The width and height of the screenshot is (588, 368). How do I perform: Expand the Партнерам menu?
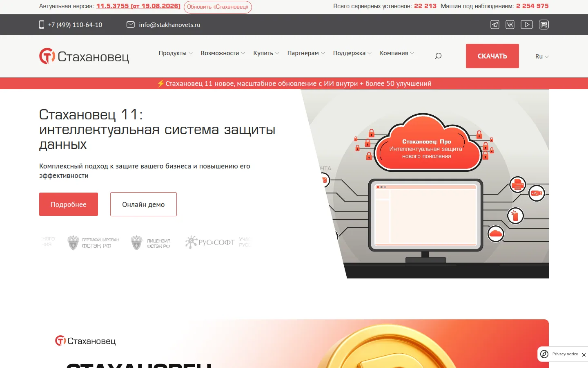pos(306,53)
